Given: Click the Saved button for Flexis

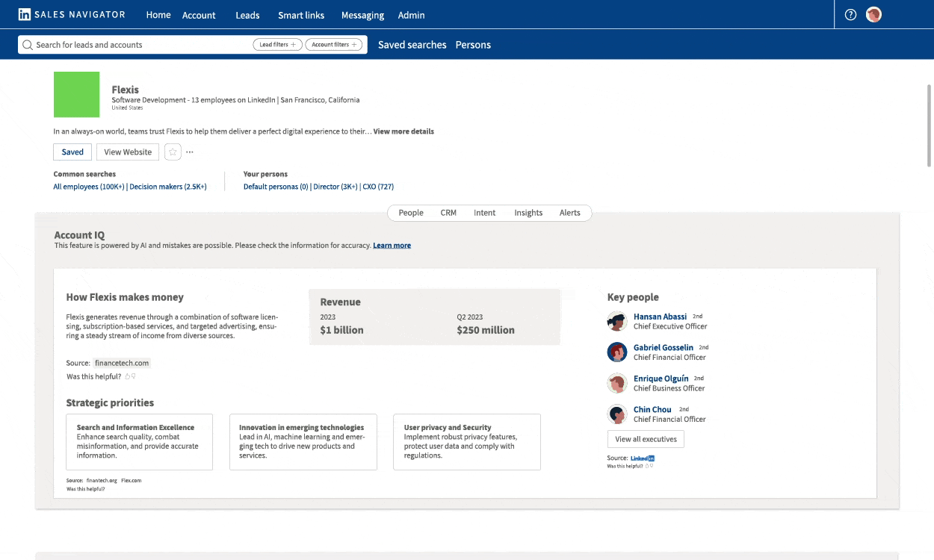Looking at the screenshot, I should [72, 152].
